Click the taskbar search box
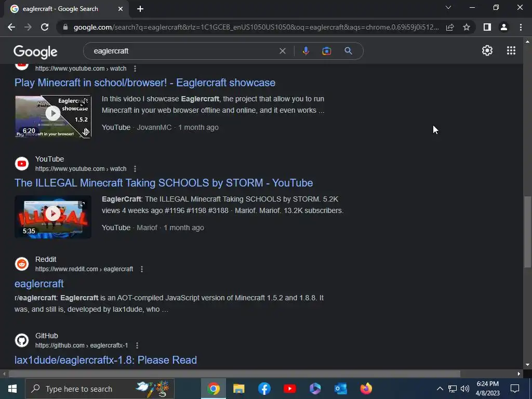 click(100, 389)
